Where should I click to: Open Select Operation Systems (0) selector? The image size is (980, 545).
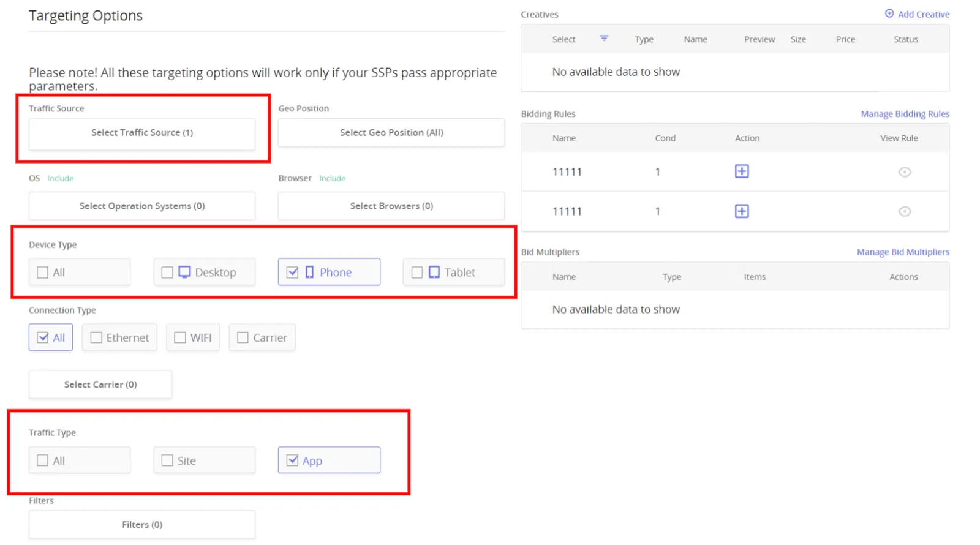coord(142,206)
